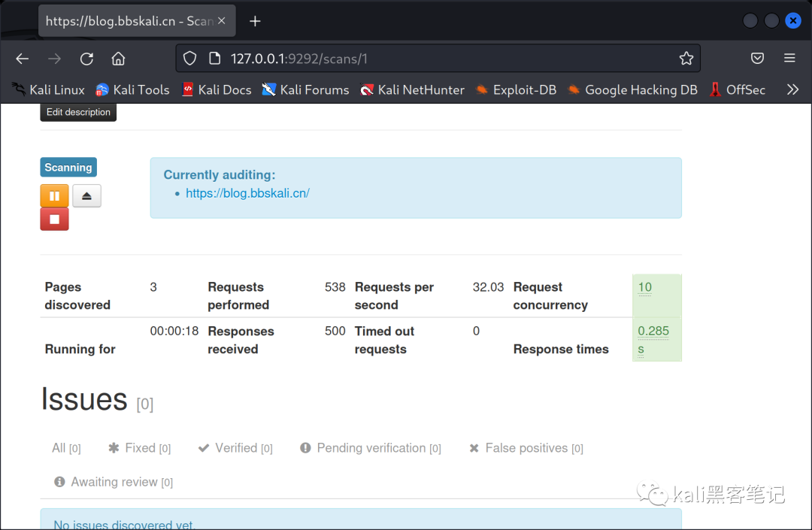Bookmark this page with star icon
812x530 pixels.
[686, 59]
